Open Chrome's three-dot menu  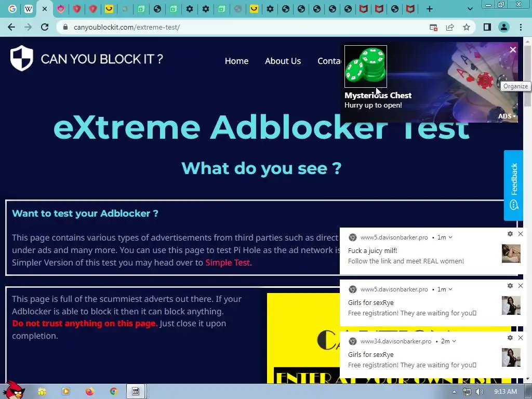tap(521, 27)
